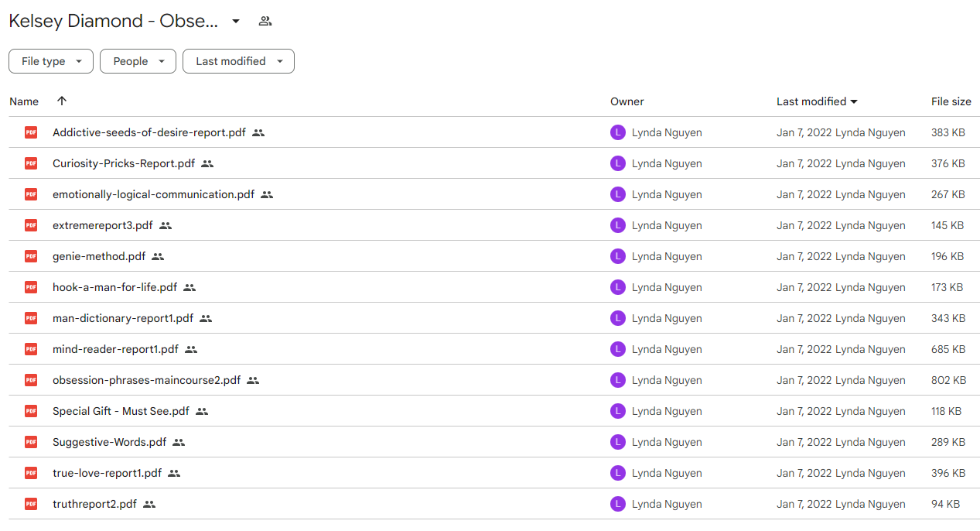This screenshot has width=980, height=531.
Task: Open extremereport3.pdf file name
Action: coord(103,225)
